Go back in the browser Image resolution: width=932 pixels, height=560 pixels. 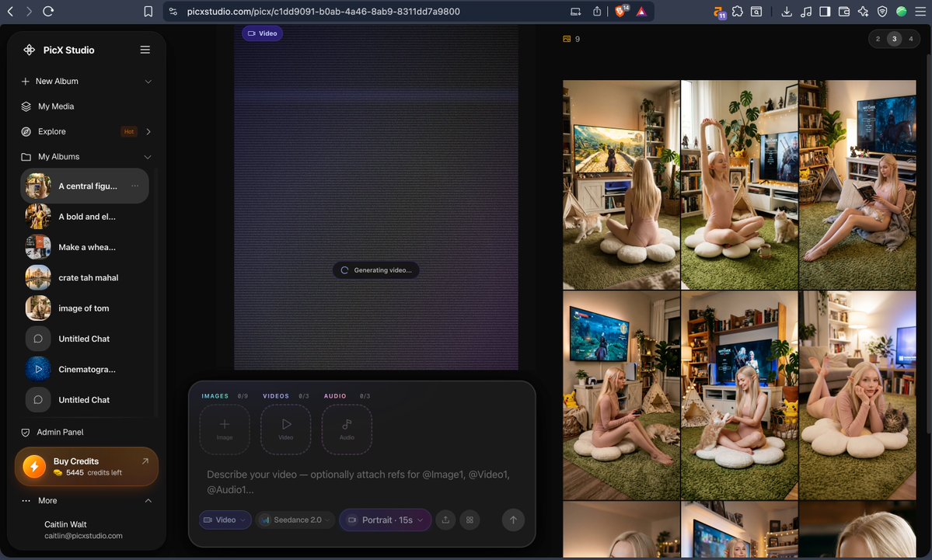point(10,12)
